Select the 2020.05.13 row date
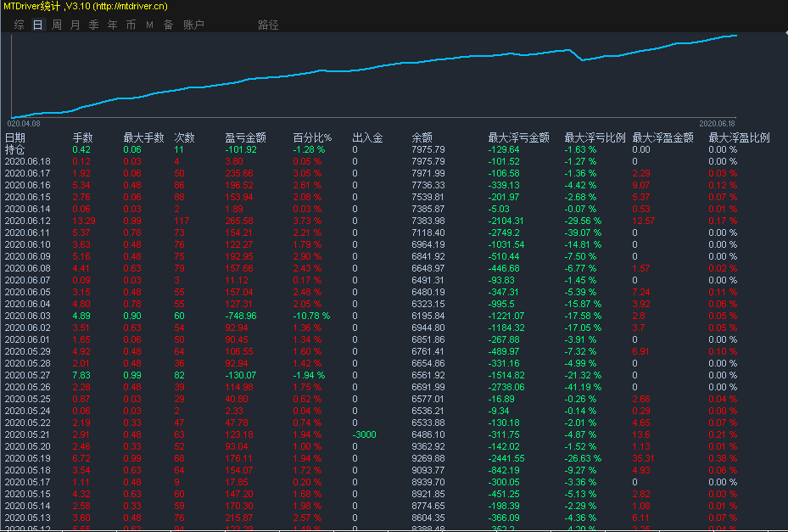 tap(28, 518)
